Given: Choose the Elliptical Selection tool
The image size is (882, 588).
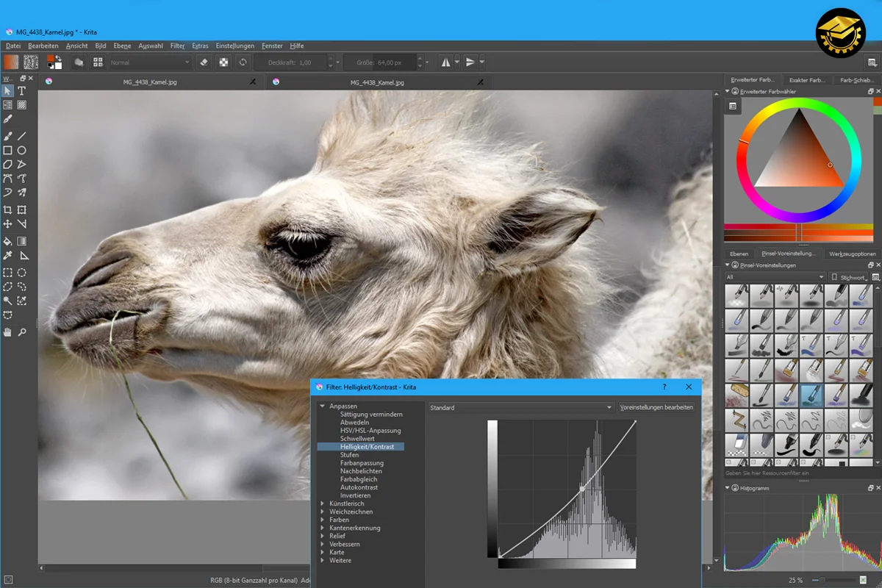Looking at the screenshot, I should click(22, 273).
